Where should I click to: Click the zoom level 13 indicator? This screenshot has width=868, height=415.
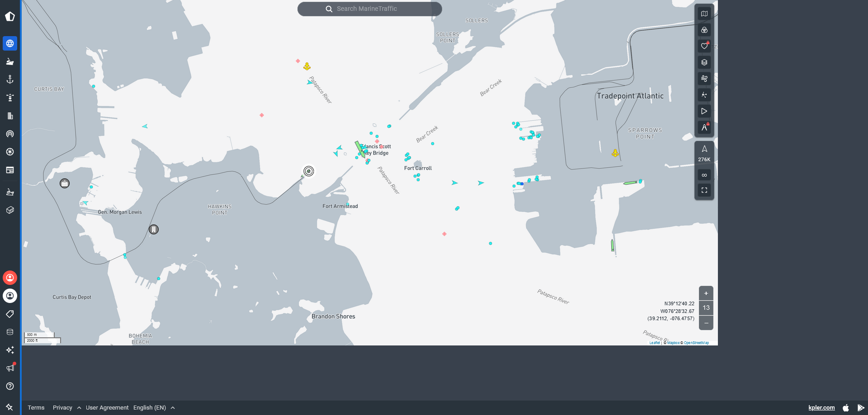coord(706,308)
